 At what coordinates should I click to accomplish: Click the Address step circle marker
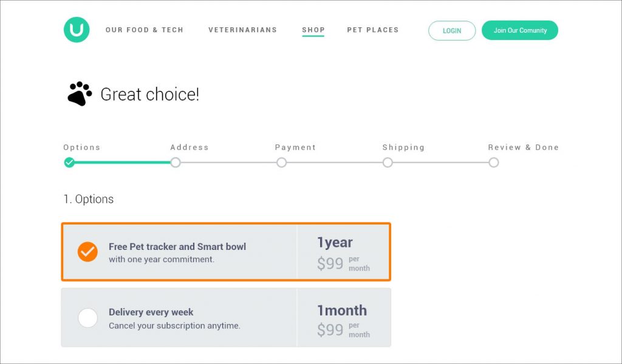click(x=176, y=162)
